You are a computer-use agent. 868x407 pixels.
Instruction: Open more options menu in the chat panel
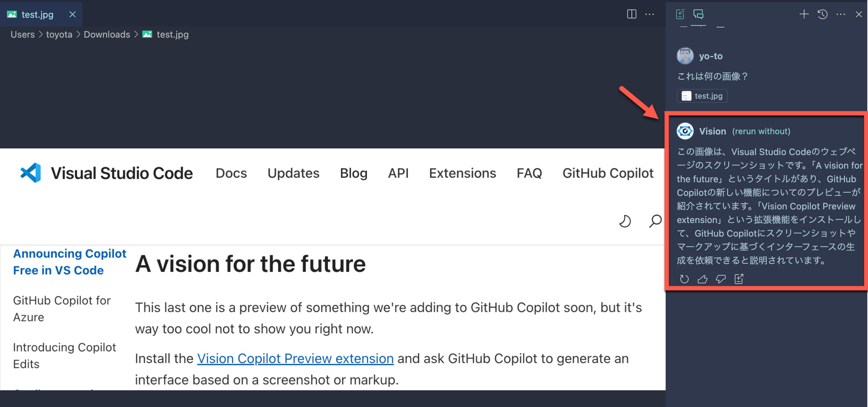841,14
